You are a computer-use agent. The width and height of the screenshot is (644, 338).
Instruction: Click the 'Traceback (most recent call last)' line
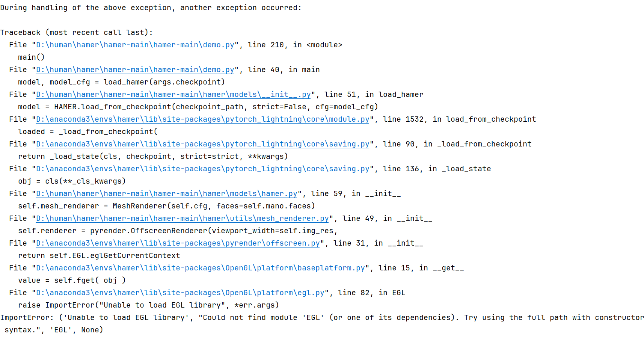(x=77, y=33)
